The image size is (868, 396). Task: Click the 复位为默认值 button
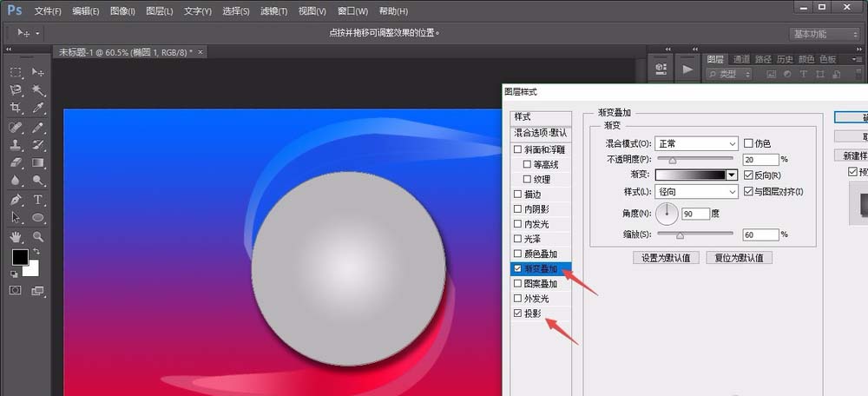click(x=739, y=257)
